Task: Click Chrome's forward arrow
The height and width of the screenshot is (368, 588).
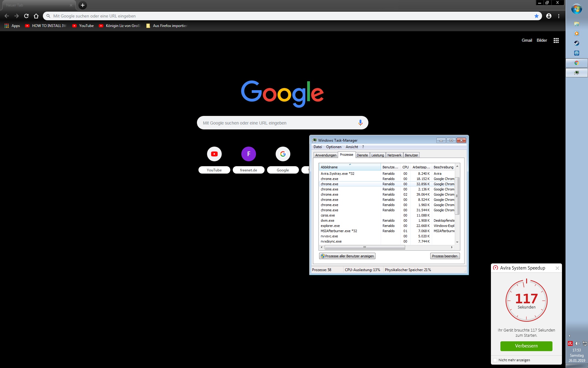Action: pos(17,16)
